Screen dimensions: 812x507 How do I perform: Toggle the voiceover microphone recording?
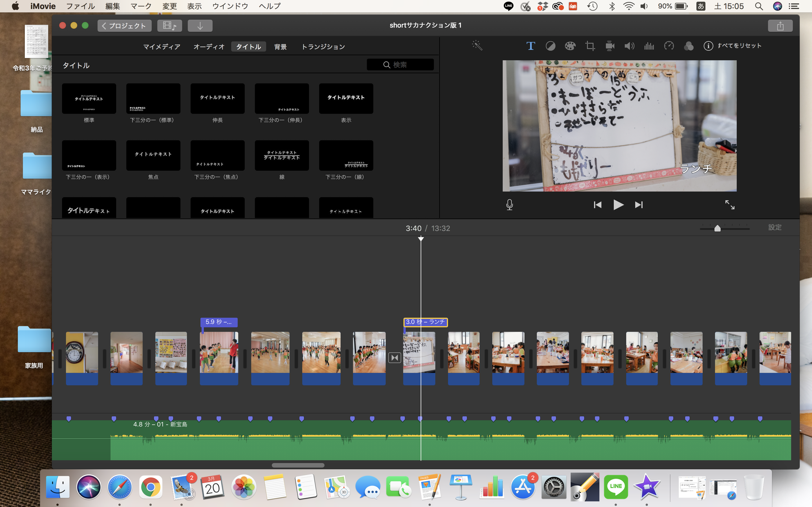[509, 204]
